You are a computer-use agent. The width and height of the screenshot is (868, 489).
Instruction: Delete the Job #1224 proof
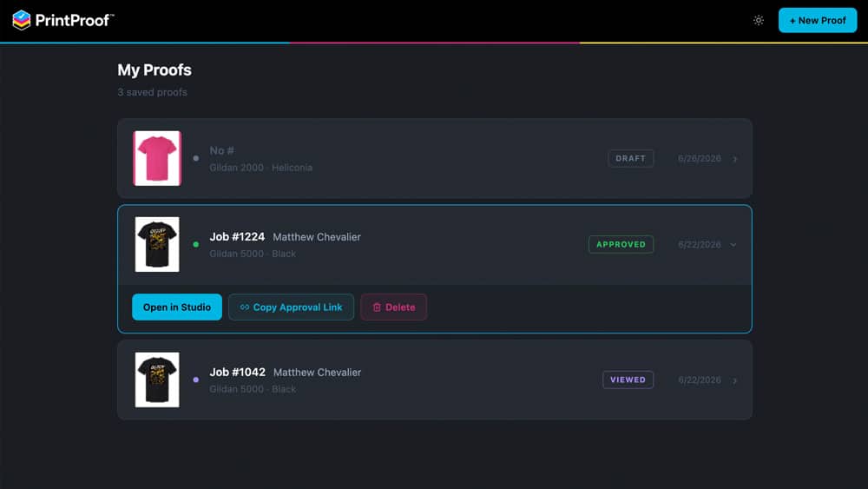click(393, 307)
